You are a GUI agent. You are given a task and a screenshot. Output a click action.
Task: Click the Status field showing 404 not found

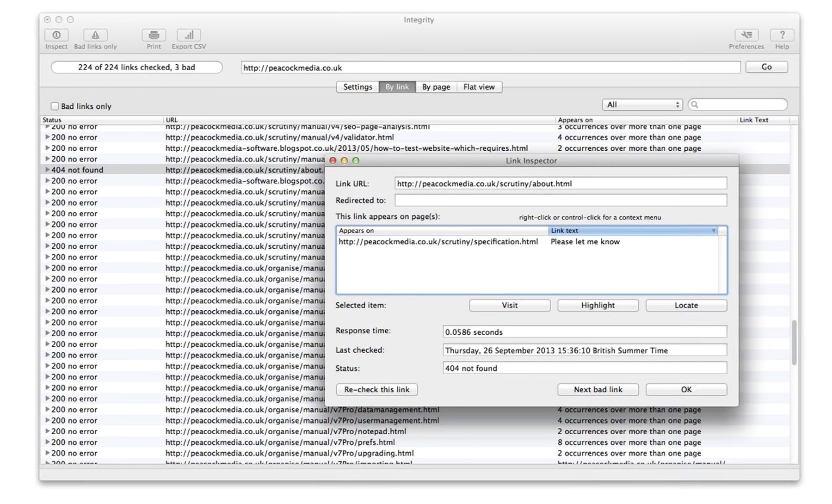(585, 369)
